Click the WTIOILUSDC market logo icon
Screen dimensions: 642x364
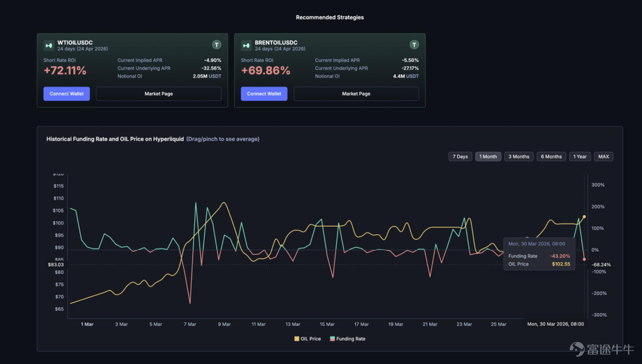(49, 45)
